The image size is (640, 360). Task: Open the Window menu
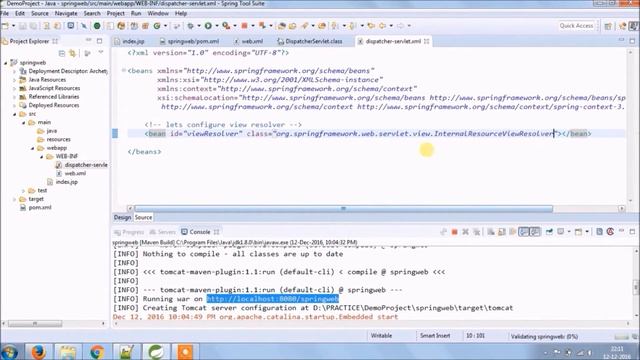(x=158, y=13)
